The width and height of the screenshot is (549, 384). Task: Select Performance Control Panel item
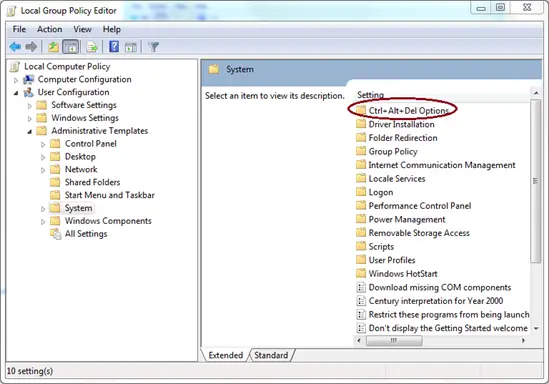pyautogui.click(x=419, y=205)
